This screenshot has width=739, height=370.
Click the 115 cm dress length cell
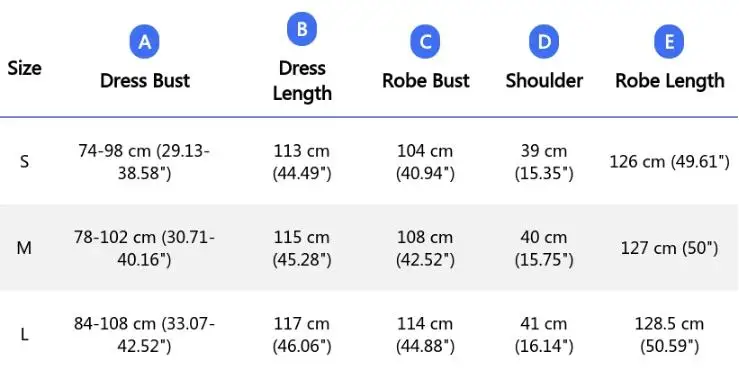[x=302, y=248]
